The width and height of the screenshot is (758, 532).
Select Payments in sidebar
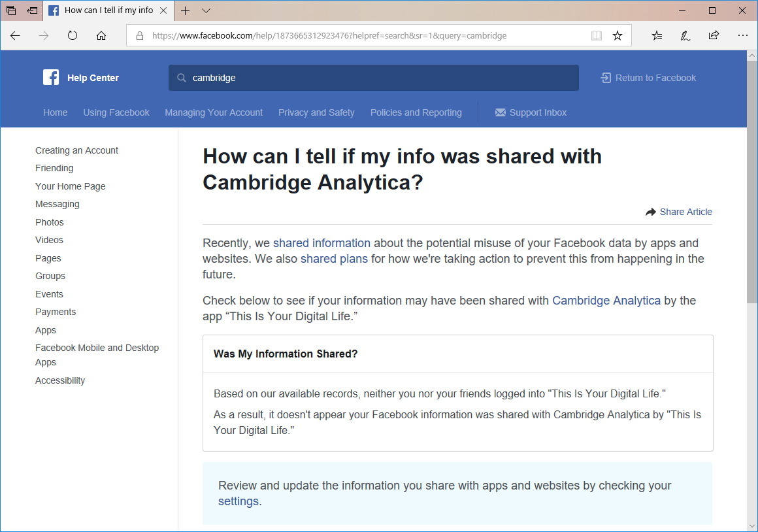pos(55,312)
